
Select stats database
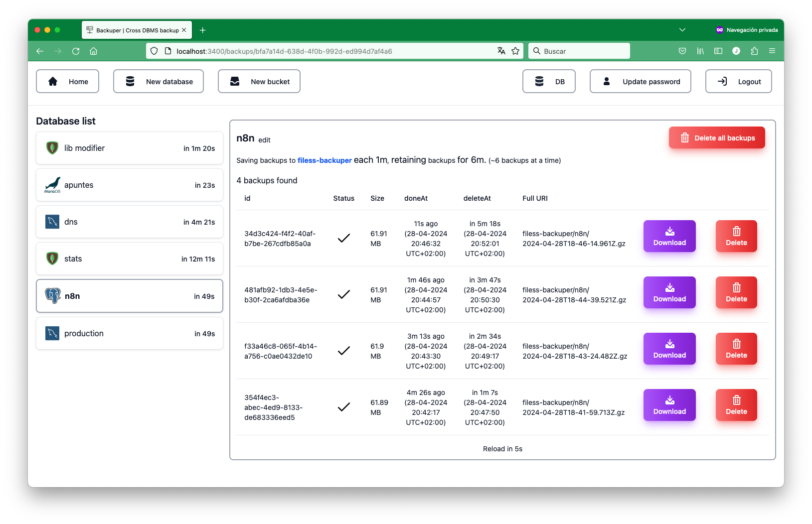coord(130,259)
